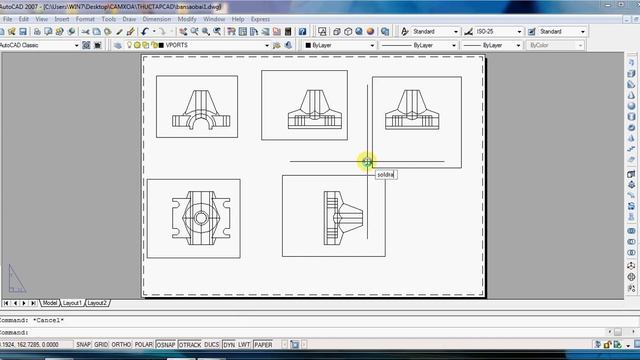Select the top-left front view viewport
This screenshot has width=640, height=360.
coord(197,107)
